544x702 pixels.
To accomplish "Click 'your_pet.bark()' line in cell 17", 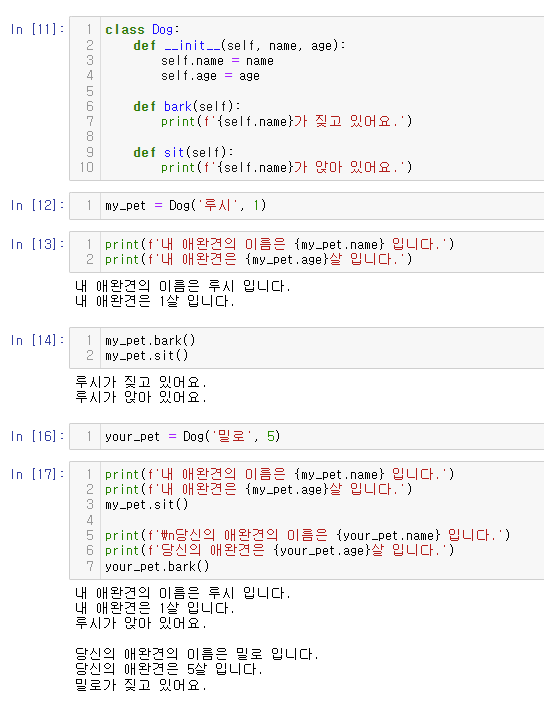I will click(157, 567).
